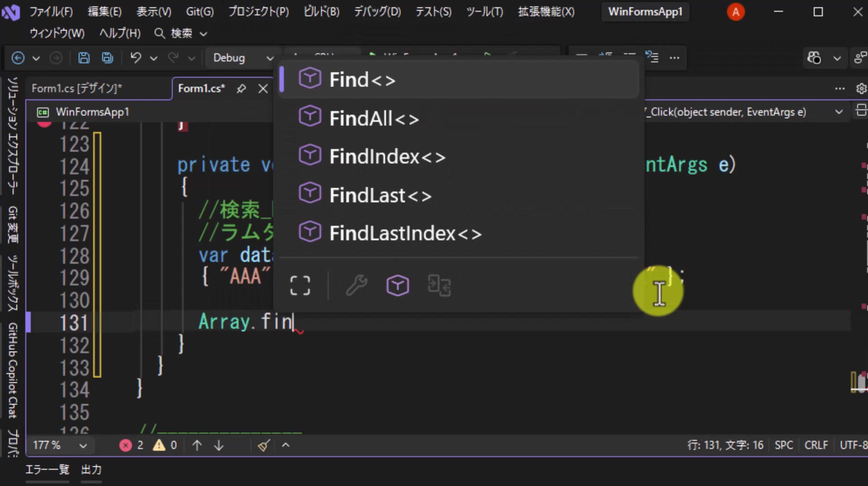This screenshot has width=868, height=486.
Task: Click line number 131 in the gutter
Action: (x=74, y=322)
